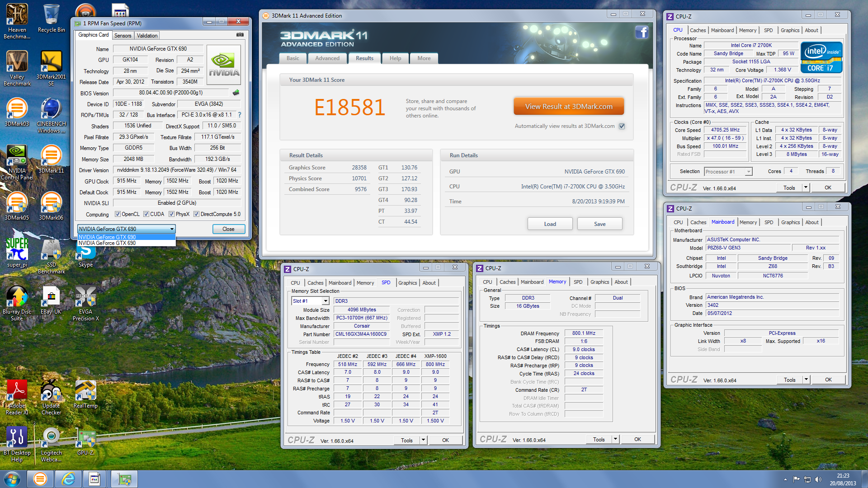Open Blu-ray Disc Suite icon
Screen dimensions: 868x488
tap(17, 303)
